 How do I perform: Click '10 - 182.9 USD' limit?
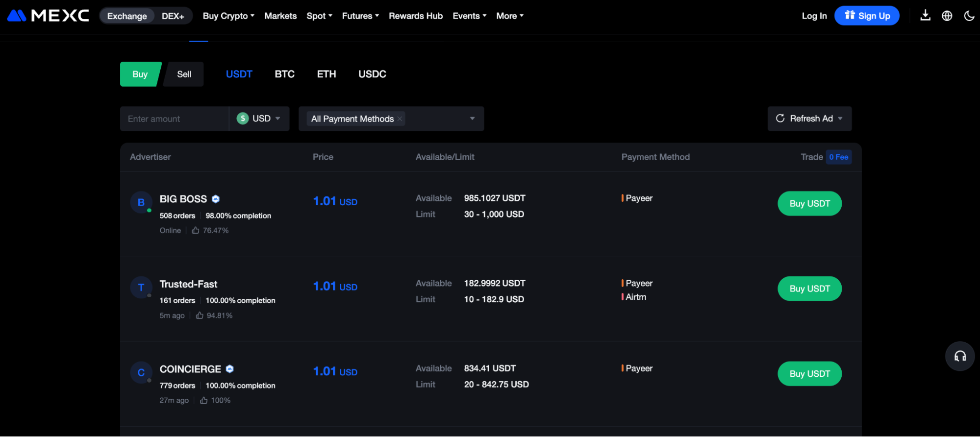click(494, 299)
